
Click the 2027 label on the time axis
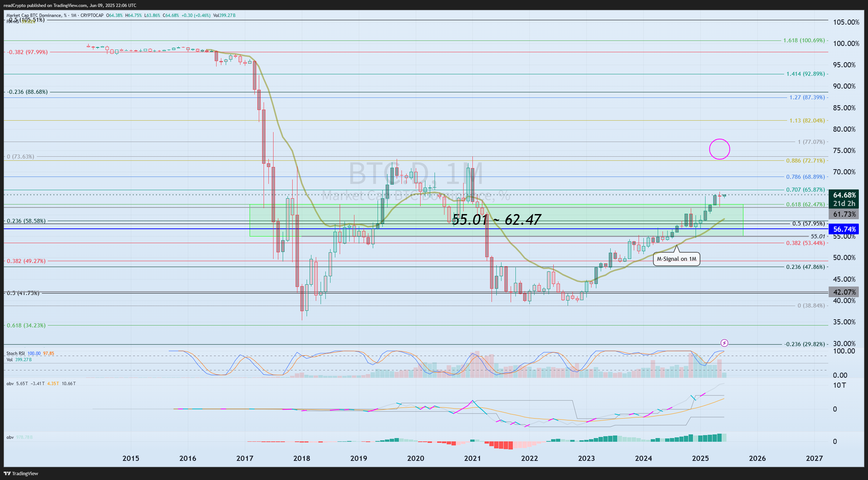point(814,458)
